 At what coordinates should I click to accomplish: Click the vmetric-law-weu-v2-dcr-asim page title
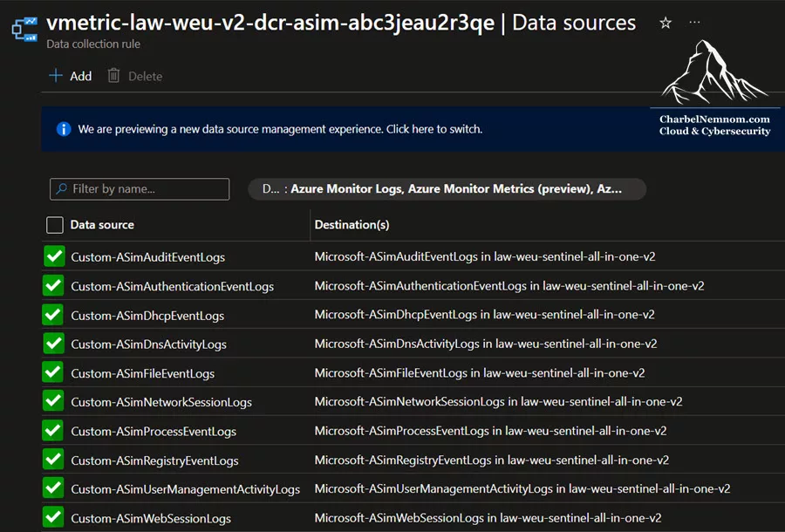pyautogui.click(x=270, y=23)
